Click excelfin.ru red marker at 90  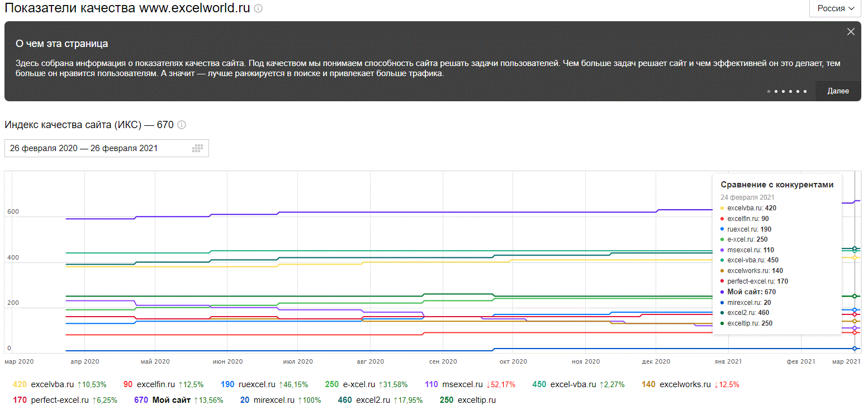click(855, 332)
